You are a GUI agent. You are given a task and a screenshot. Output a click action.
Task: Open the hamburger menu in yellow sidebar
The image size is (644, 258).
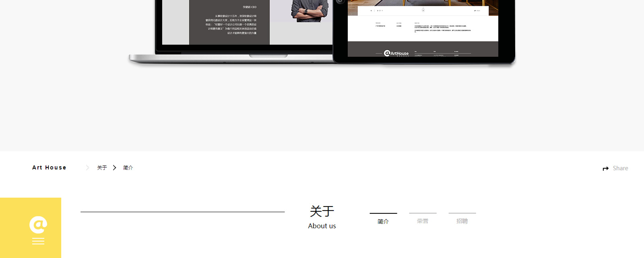[38, 241]
